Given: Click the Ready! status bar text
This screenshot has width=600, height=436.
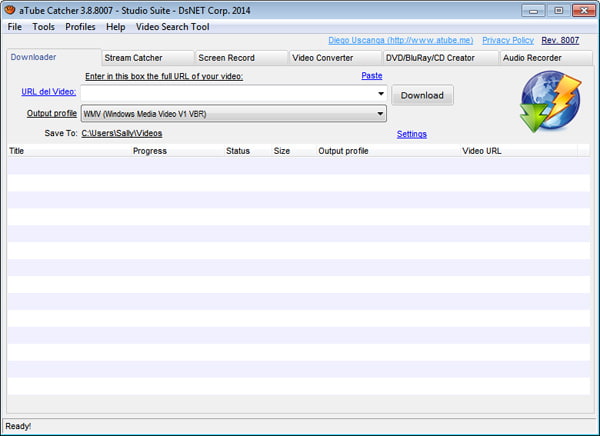Looking at the screenshot, I should click(18, 426).
